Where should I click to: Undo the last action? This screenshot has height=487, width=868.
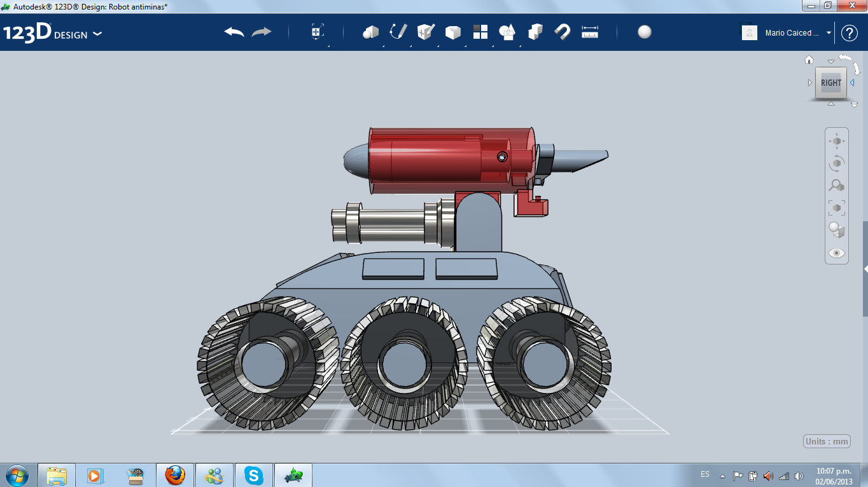234,32
